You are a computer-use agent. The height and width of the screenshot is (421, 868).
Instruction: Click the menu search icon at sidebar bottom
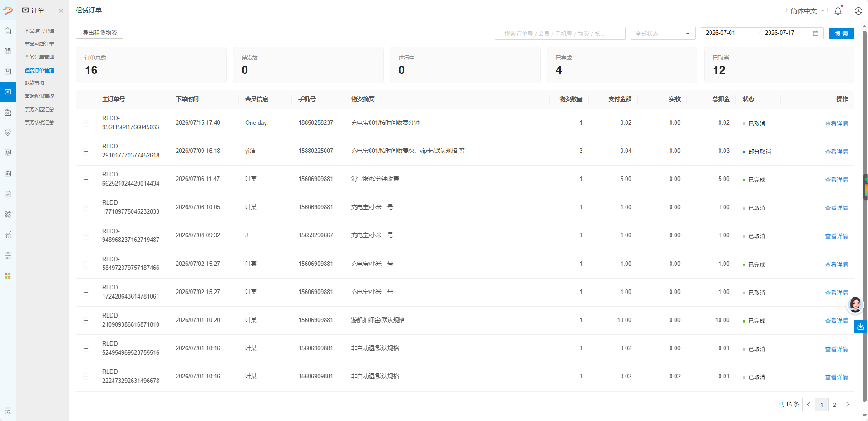[x=8, y=411]
